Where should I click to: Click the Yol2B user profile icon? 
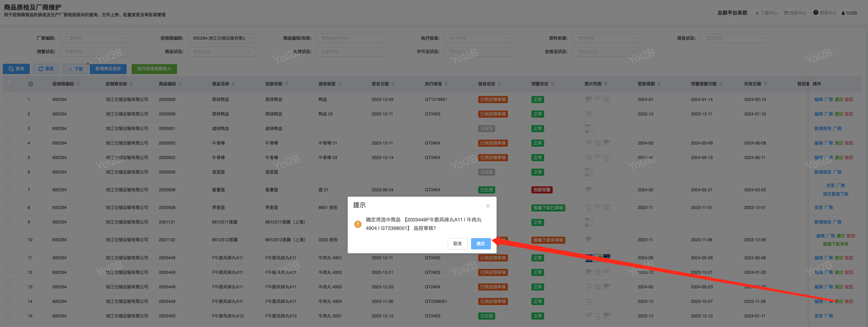pyautogui.click(x=843, y=13)
